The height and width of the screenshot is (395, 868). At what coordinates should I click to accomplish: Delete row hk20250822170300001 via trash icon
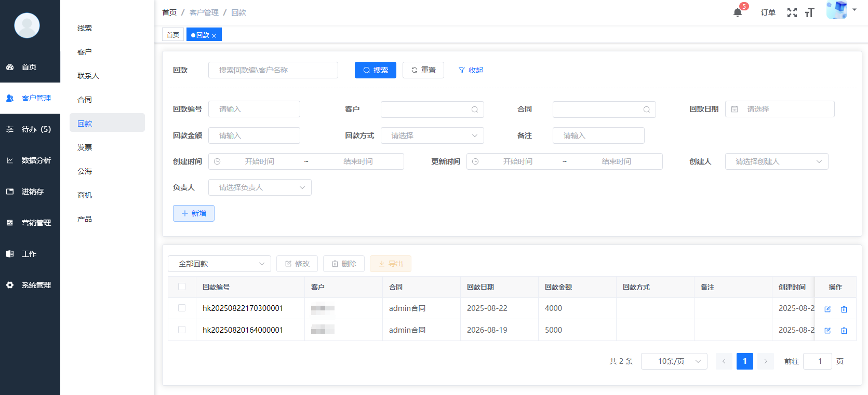pos(844,309)
